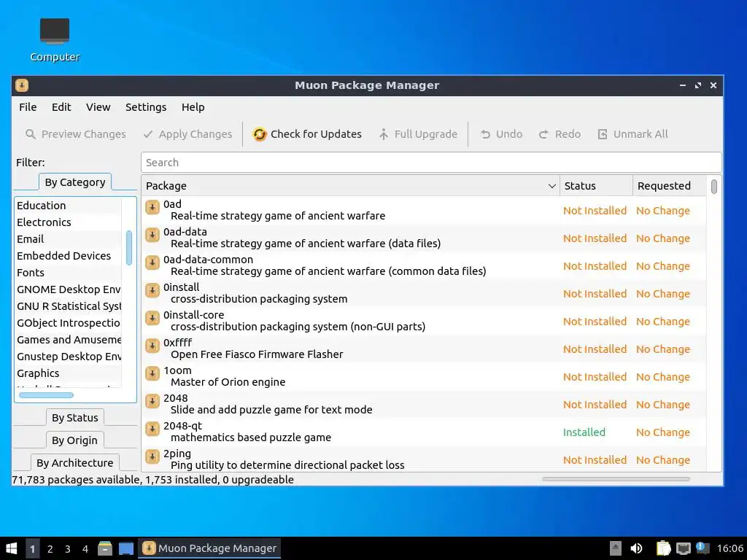Switch to the By Architecture filter tab
Screen dimensions: 747x560
[x=75, y=463]
